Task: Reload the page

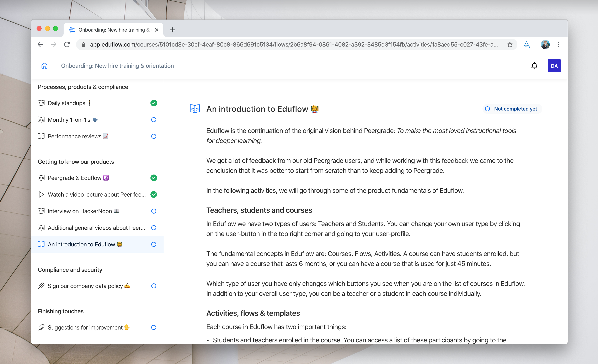Action: coord(67,44)
